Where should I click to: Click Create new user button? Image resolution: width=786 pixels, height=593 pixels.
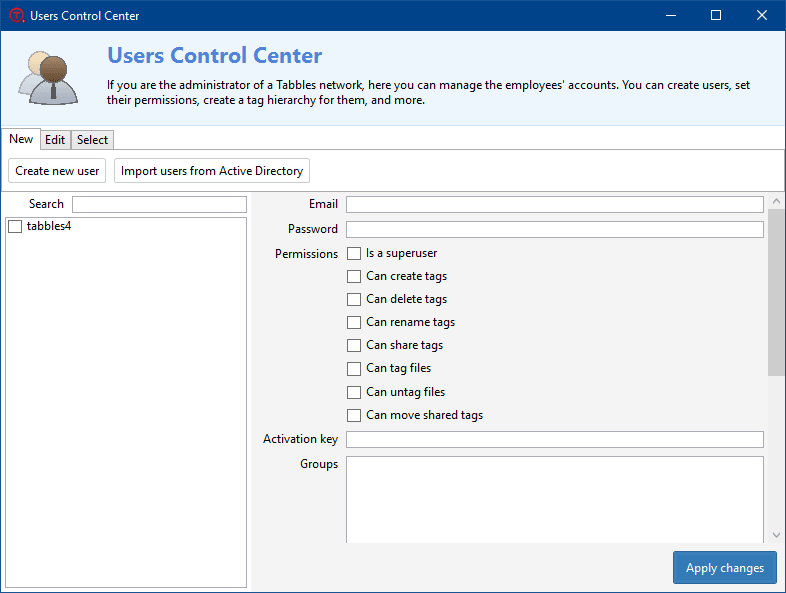coord(57,171)
